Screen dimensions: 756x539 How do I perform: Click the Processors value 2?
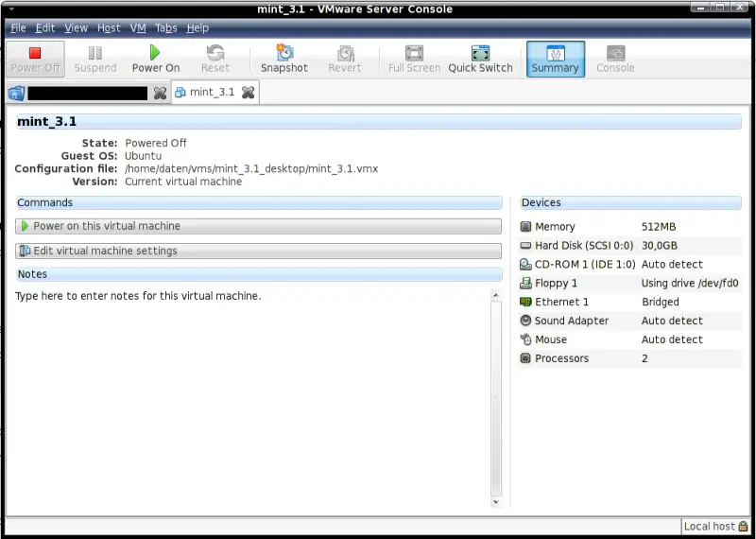point(644,358)
